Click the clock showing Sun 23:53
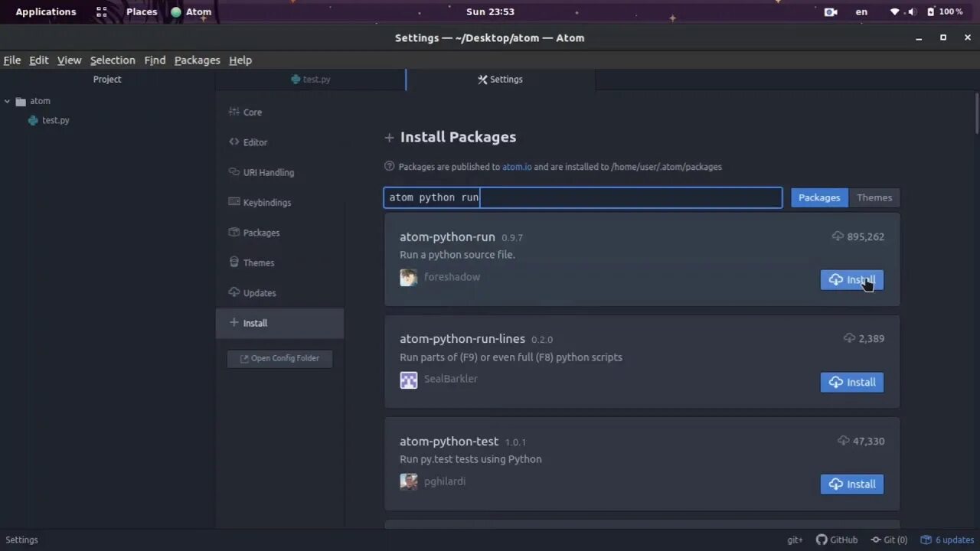Screen dimensions: 980x551 [490, 11]
